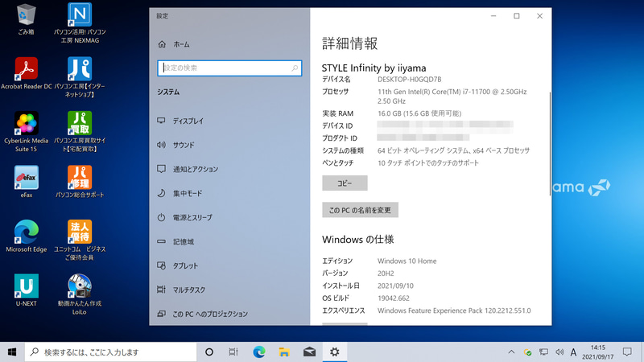The width and height of the screenshot is (644, 362).
Task: Click the 11th Gen Intel Core i7-11700 processor text
Action: coord(452,96)
